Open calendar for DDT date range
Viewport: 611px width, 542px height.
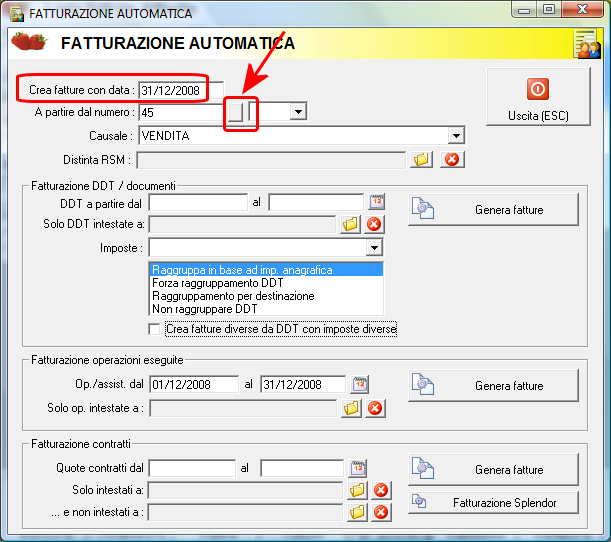click(376, 202)
